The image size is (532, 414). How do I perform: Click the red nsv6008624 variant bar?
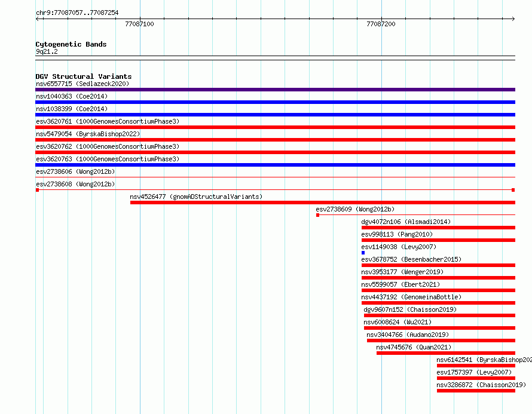tap(440, 328)
